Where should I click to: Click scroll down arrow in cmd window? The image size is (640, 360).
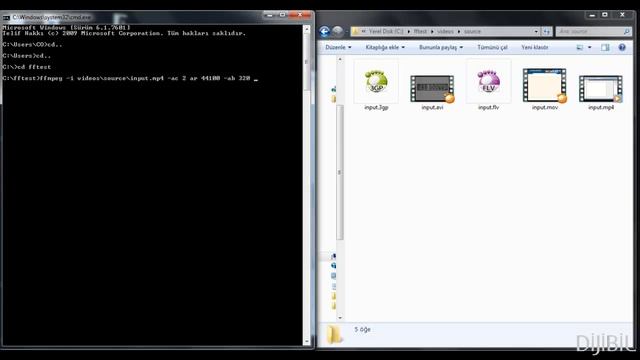[x=307, y=342]
